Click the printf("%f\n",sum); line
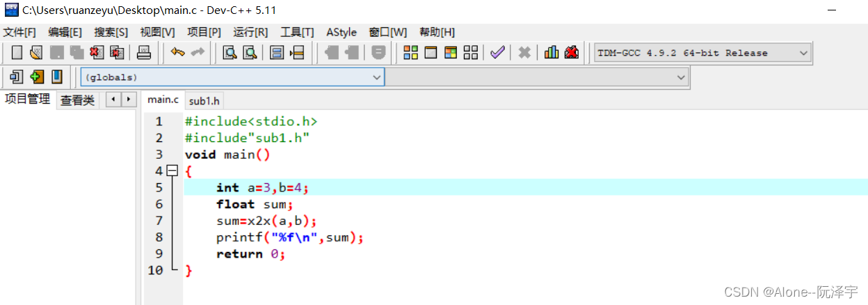This screenshot has height=305, width=868. [290, 237]
